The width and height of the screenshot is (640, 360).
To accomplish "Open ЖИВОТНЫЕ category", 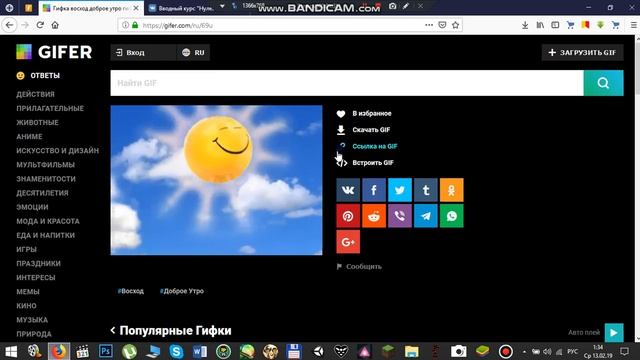I will pyautogui.click(x=37, y=122).
